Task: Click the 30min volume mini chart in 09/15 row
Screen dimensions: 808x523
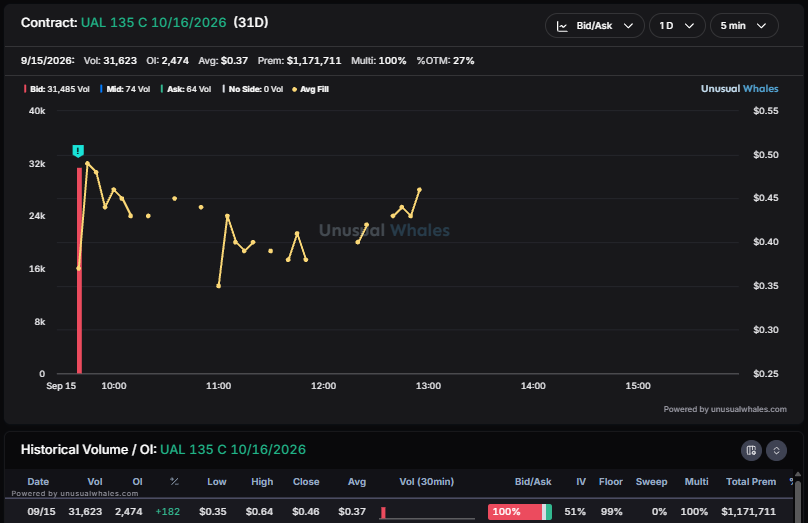Action: 427,512
